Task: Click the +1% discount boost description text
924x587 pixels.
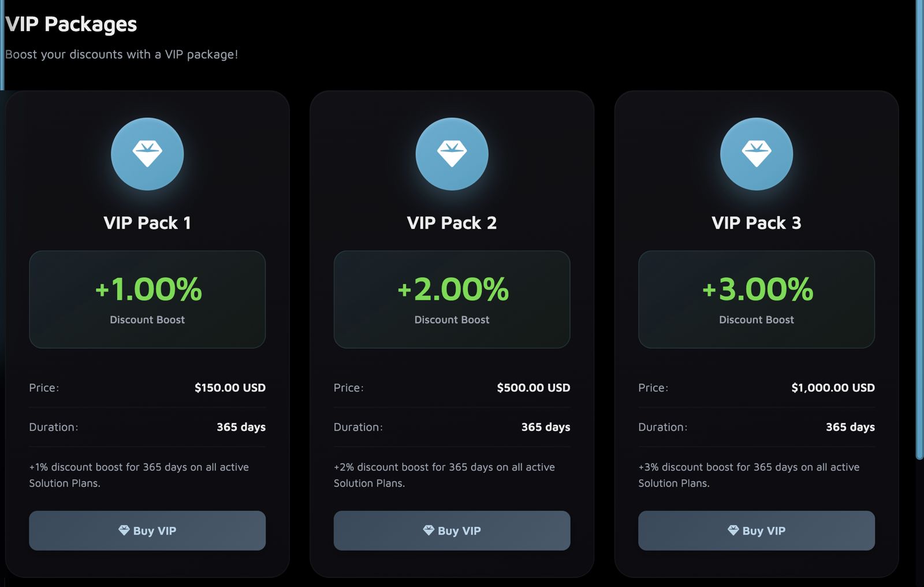Action: pyautogui.click(x=139, y=475)
